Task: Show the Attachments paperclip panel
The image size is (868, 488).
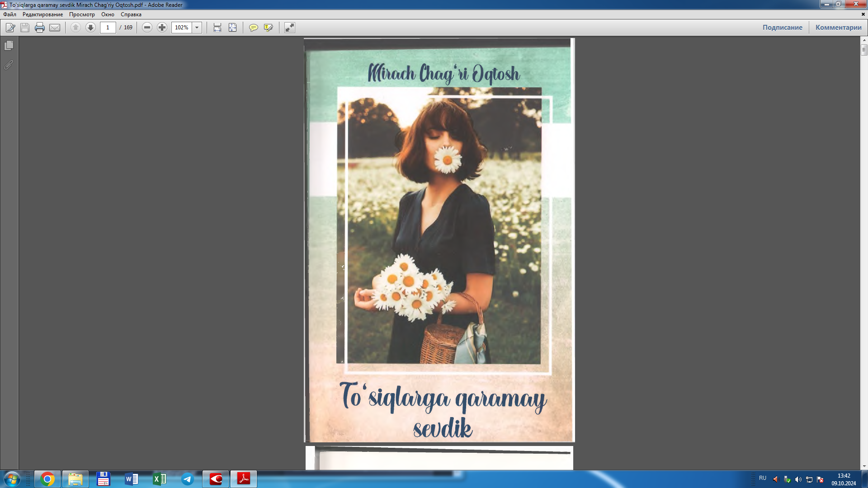Action: point(7,65)
